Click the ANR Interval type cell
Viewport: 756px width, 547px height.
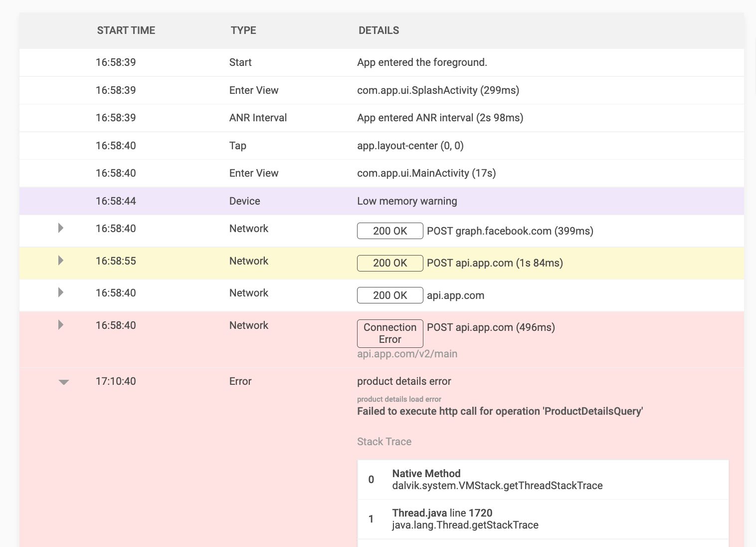coord(258,118)
